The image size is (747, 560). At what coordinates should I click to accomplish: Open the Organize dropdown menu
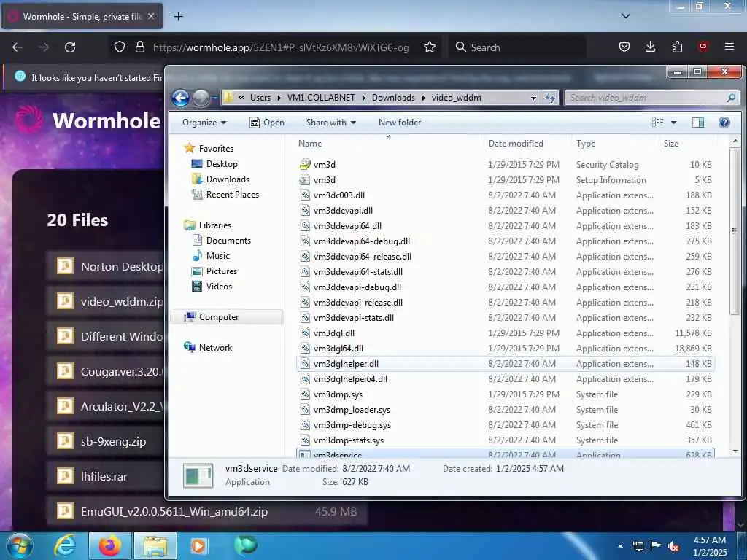click(x=204, y=122)
